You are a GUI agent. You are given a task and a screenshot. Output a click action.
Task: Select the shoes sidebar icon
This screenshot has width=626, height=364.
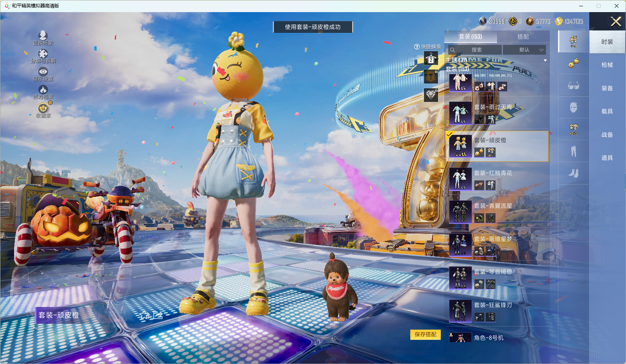pos(574,173)
